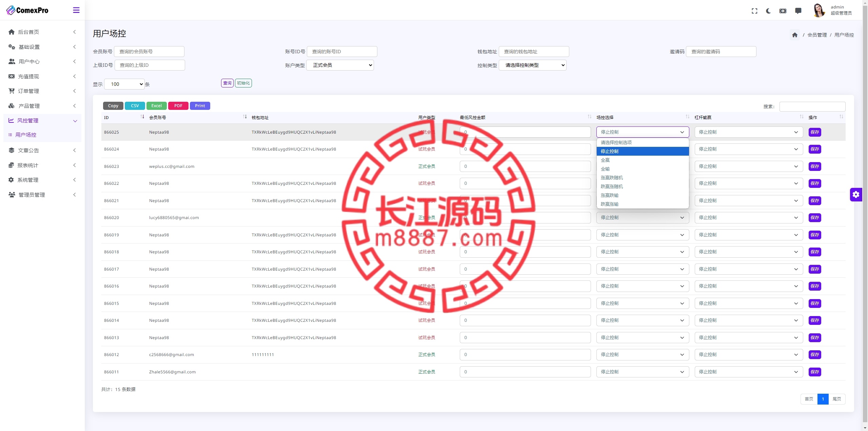Export table as CSV
Viewport: 868px width, 431px height.
[x=135, y=106]
